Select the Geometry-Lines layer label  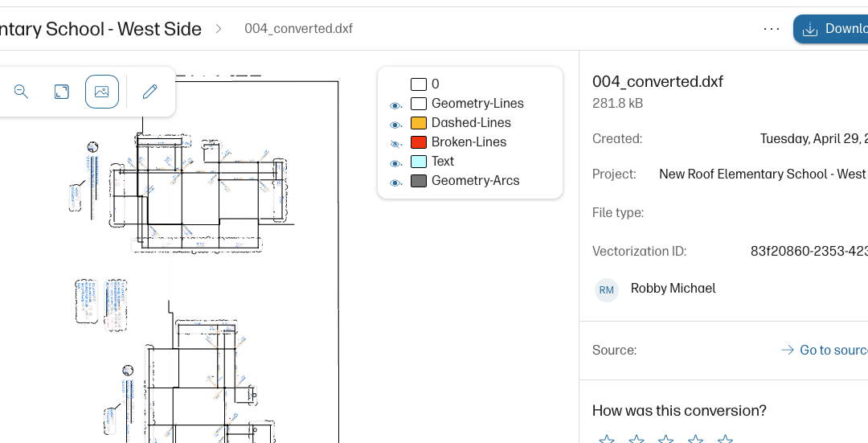pos(477,104)
